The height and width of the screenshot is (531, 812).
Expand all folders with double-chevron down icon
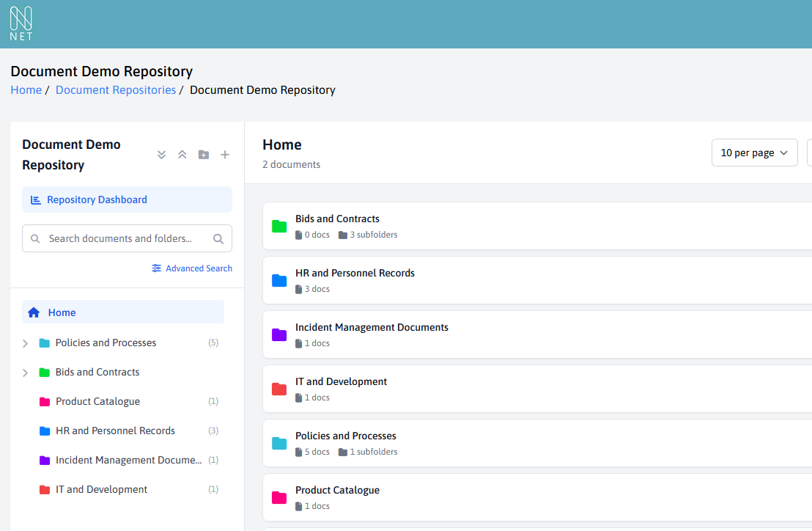[162, 155]
